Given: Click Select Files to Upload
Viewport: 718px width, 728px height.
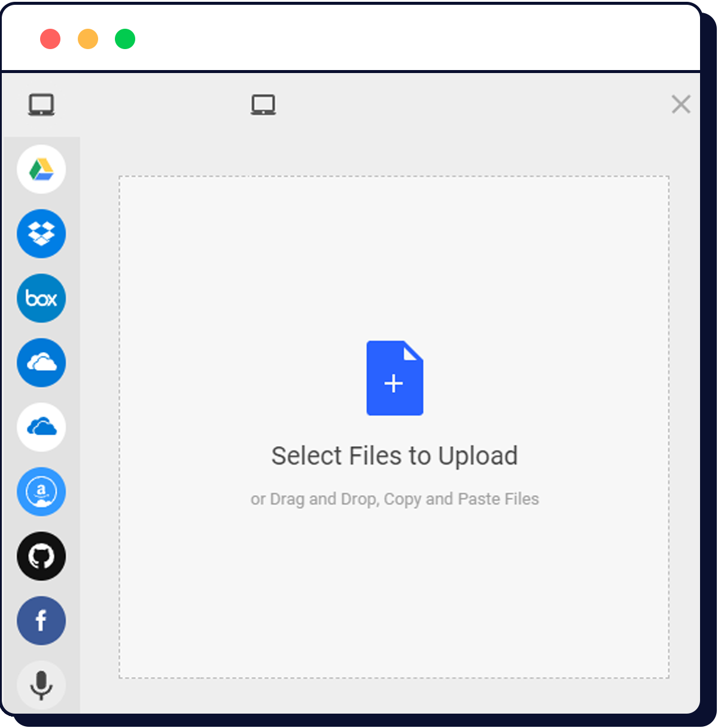Looking at the screenshot, I should coord(395,455).
